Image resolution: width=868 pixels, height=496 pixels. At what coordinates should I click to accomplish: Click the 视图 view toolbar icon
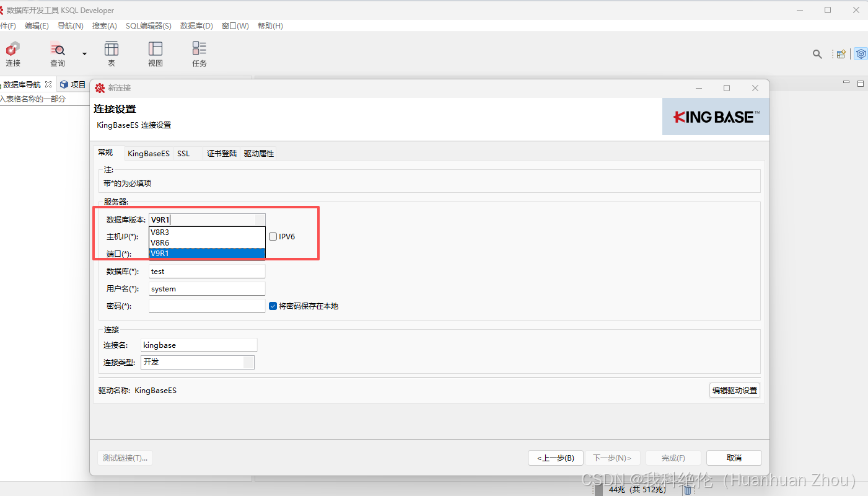156,54
